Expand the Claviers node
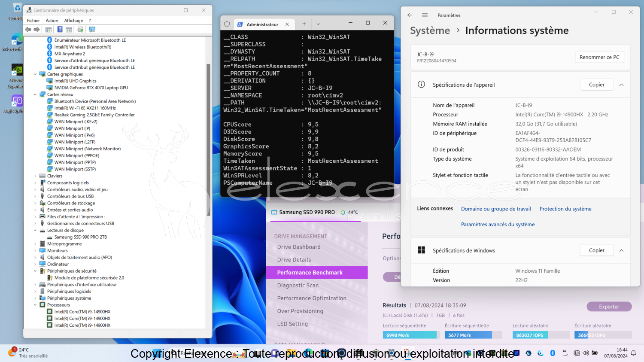Image resolution: width=644 pixels, height=362 pixels. [x=35, y=176]
